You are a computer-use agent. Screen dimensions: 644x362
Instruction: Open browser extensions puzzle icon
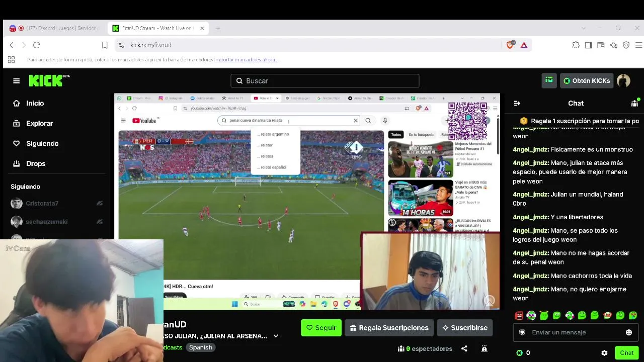[576, 45]
